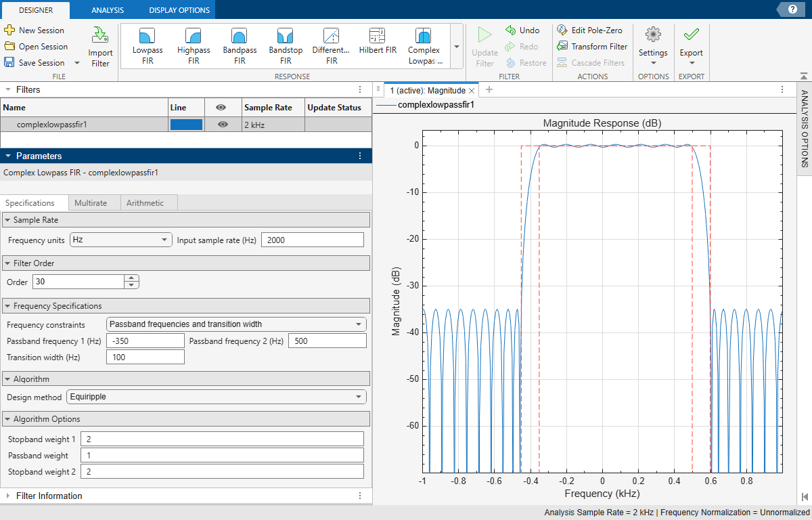Open the Settings gear menu
The image size is (812, 520).
coord(653,47)
